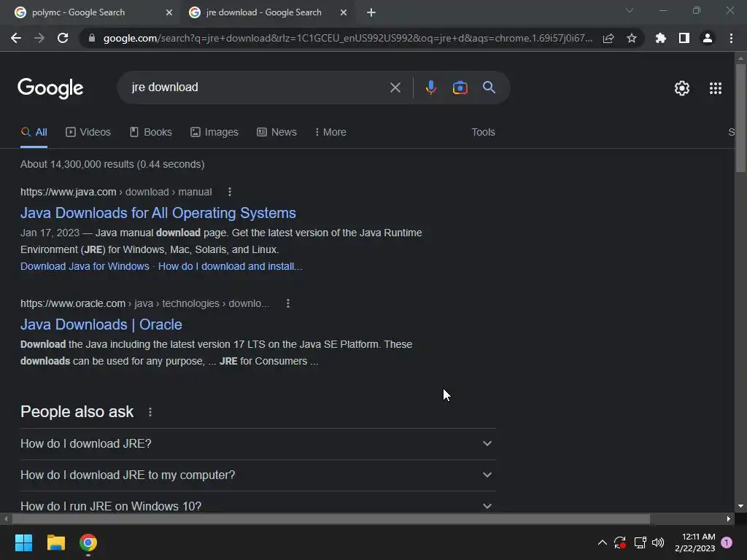Open a new tab with the plus button
Screen dimensions: 747x560
[371, 12]
